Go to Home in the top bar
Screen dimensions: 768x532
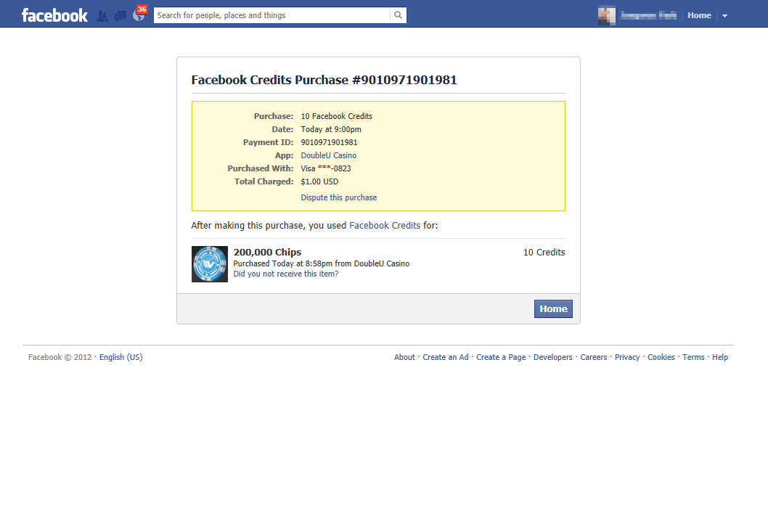tap(699, 15)
